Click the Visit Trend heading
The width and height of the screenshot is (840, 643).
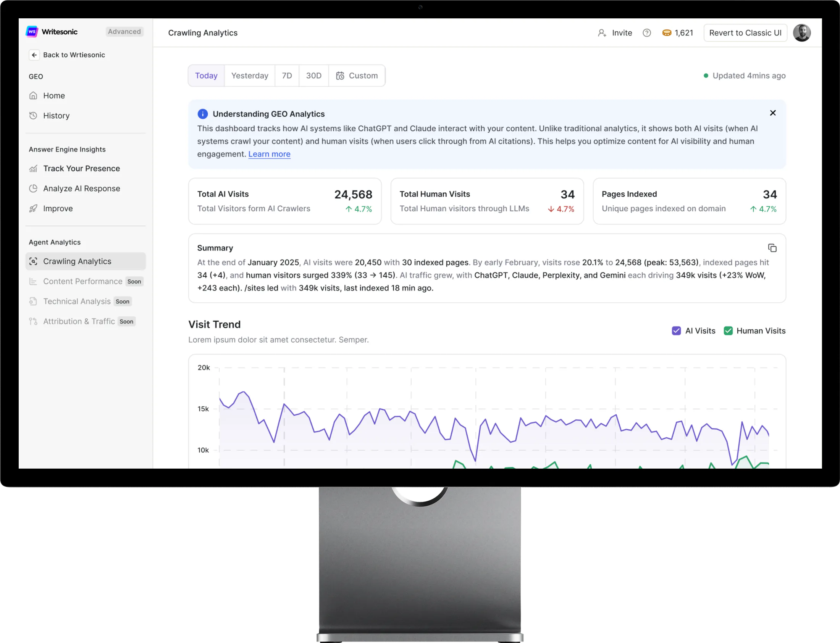click(215, 325)
